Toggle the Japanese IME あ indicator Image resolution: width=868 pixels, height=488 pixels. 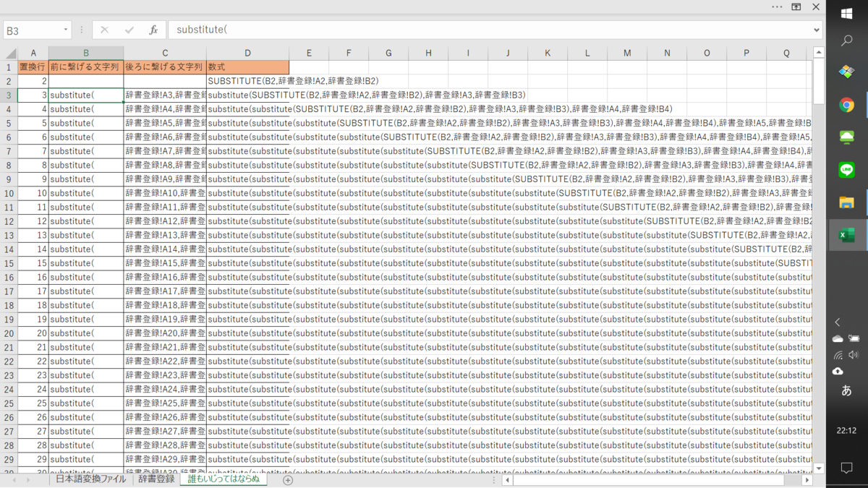(846, 390)
